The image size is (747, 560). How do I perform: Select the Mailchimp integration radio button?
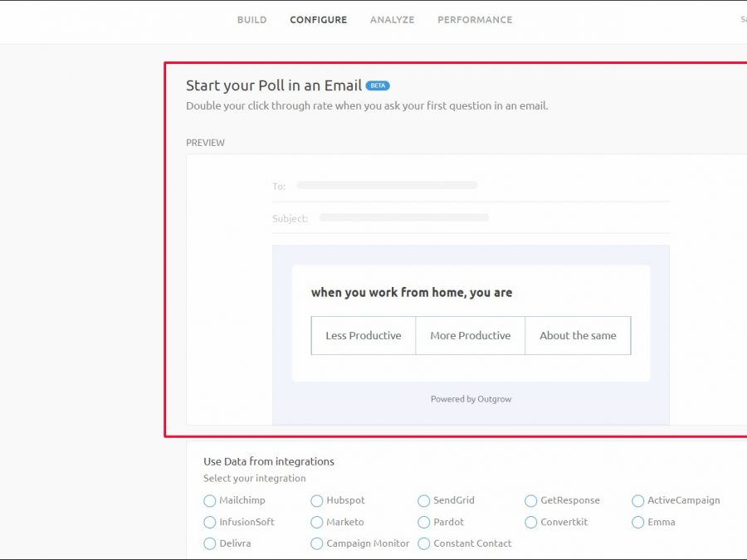210,501
